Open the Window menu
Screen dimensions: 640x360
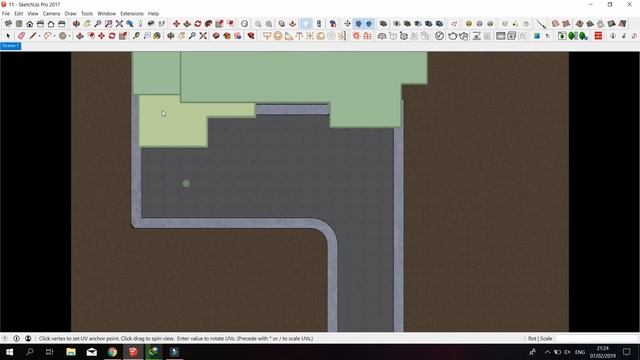(107, 13)
